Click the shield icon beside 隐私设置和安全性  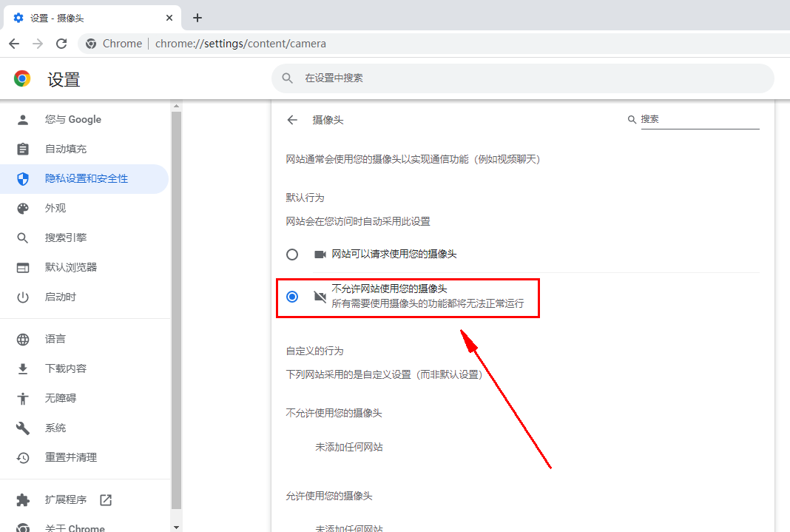pos(23,179)
